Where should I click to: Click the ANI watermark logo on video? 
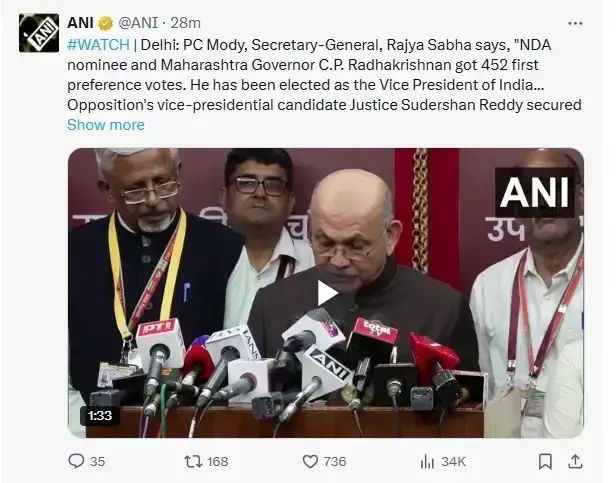point(534,192)
